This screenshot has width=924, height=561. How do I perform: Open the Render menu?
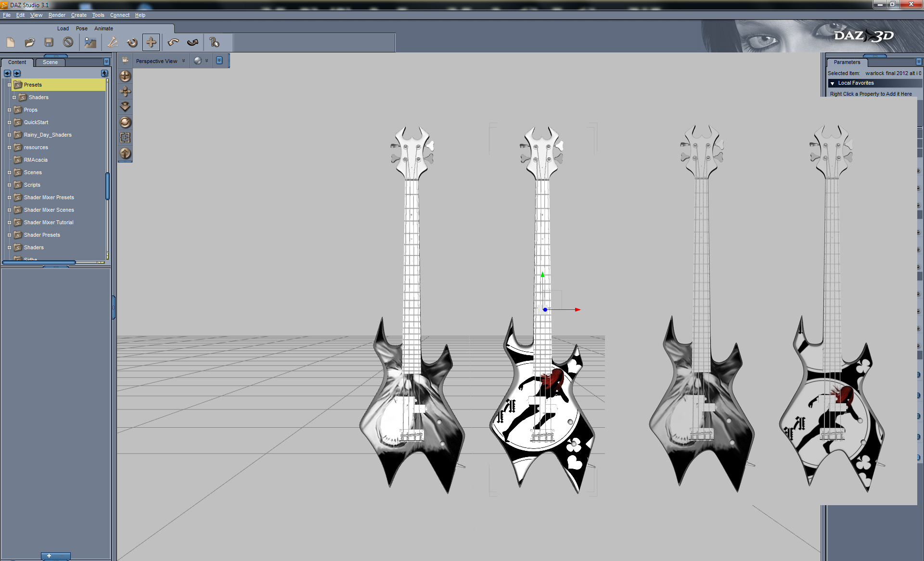(57, 15)
